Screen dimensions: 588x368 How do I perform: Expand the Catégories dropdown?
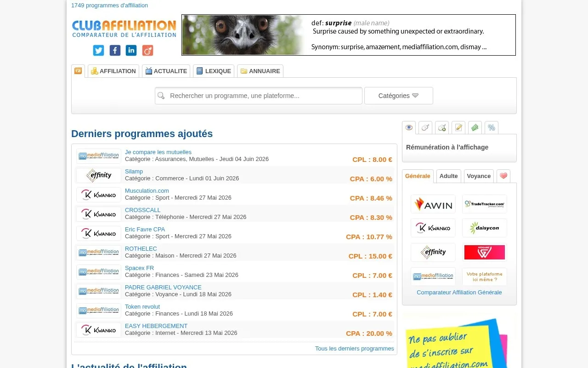[399, 96]
